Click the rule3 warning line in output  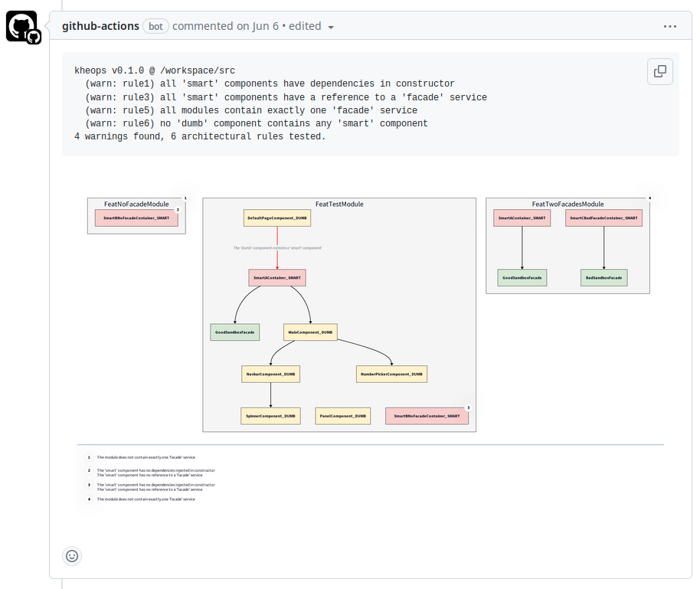tap(286, 97)
